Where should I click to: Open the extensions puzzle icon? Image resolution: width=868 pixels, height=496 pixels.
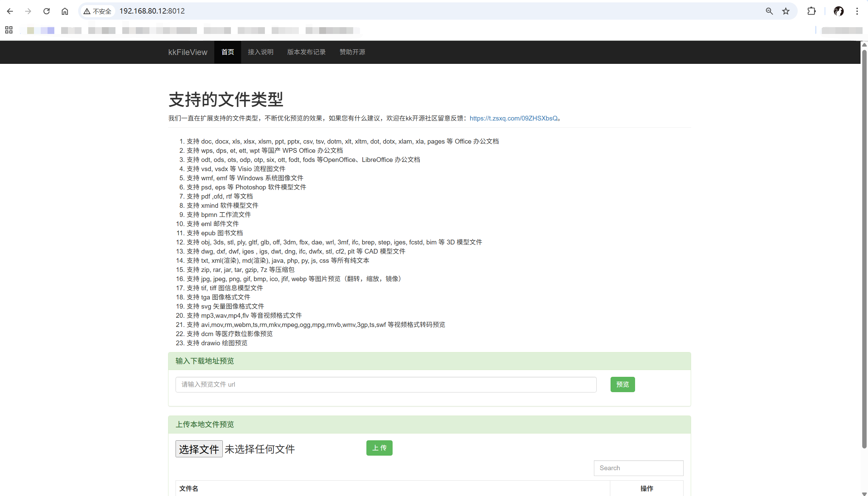click(x=811, y=11)
